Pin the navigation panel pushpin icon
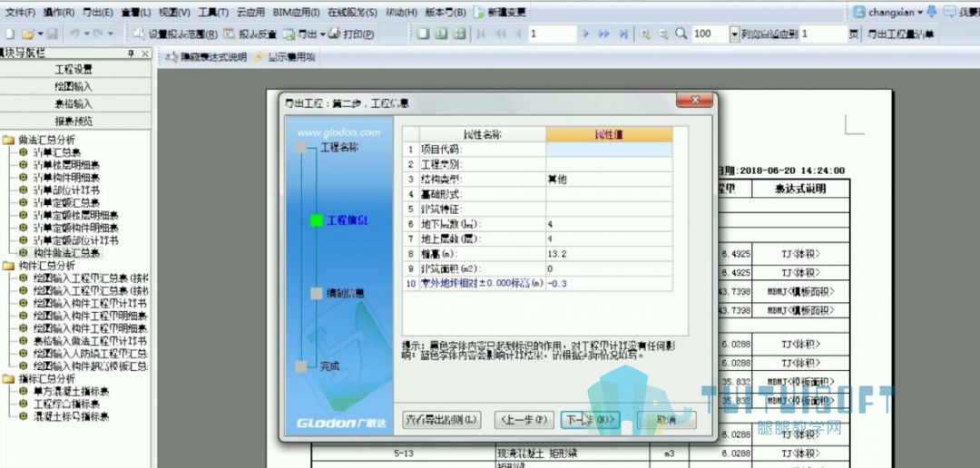The height and width of the screenshot is (468, 980). click(x=131, y=54)
